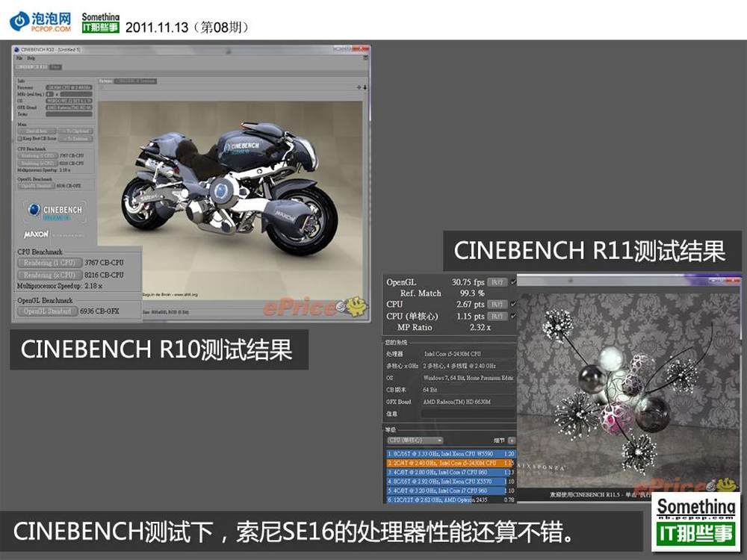Click the 'Windows 7, 64 Bit' OS text

click(468, 378)
